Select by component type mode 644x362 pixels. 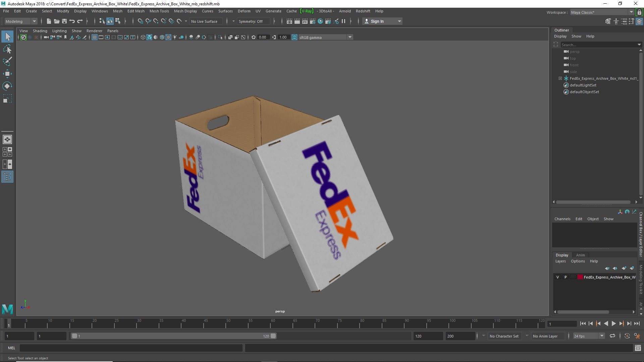pyautogui.click(x=118, y=21)
